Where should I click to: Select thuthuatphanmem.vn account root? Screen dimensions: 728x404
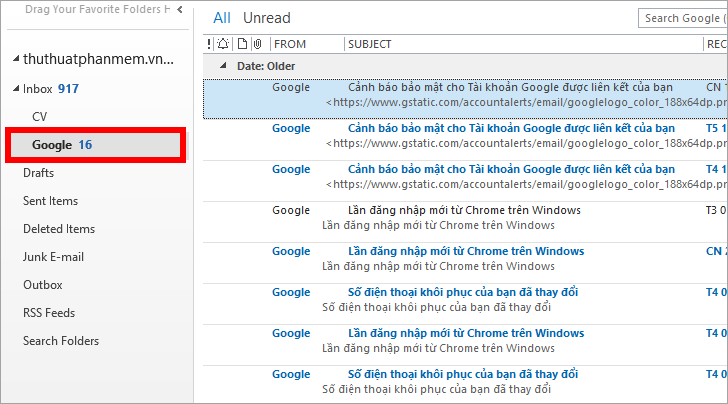point(98,59)
